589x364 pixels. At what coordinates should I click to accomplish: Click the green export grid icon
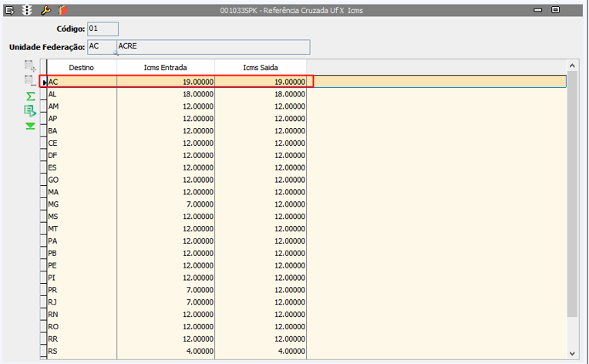pos(30,111)
